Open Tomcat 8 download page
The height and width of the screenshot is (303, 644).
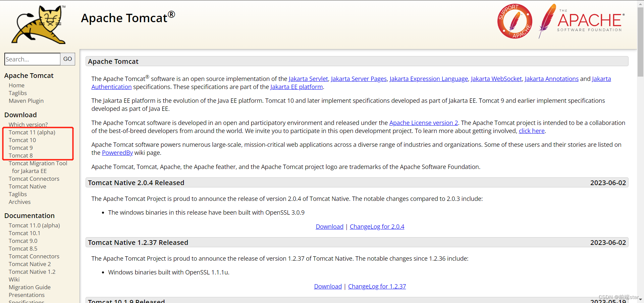click(x=21, y=156)
